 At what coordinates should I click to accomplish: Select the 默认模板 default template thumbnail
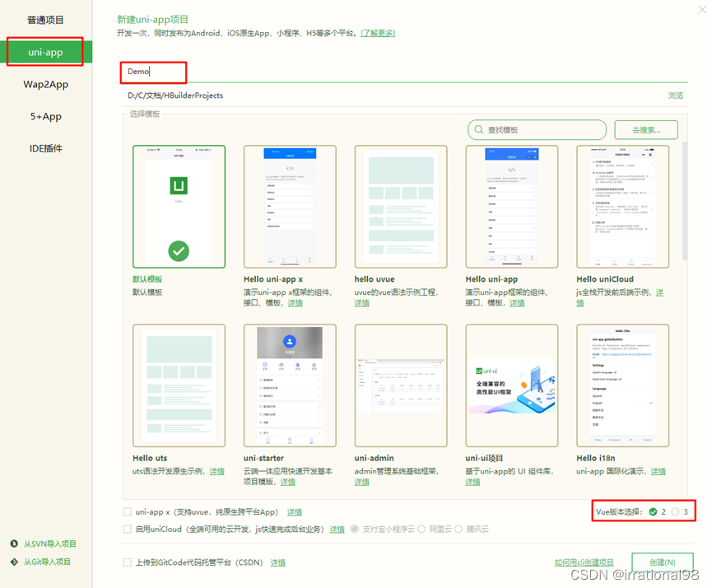point(179,207)
